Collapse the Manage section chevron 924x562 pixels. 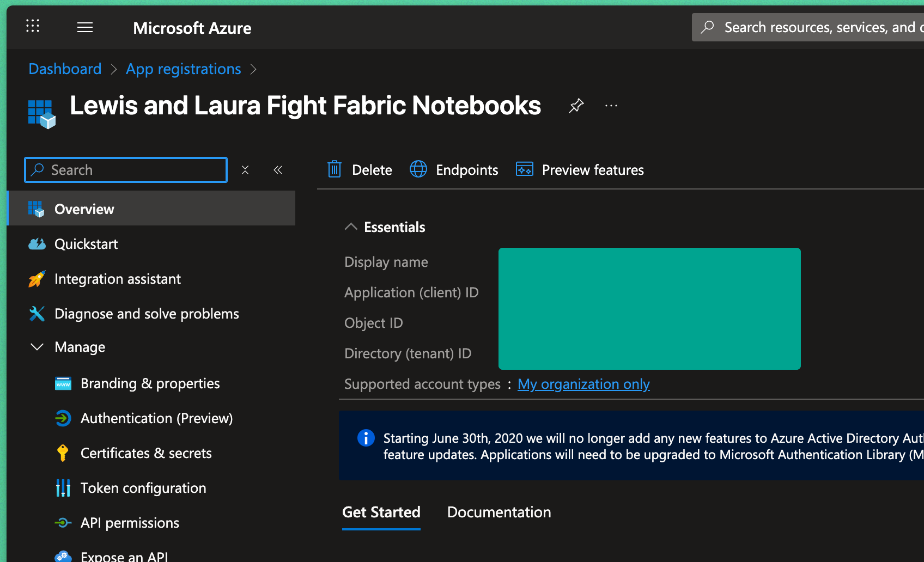click(37, 347)
